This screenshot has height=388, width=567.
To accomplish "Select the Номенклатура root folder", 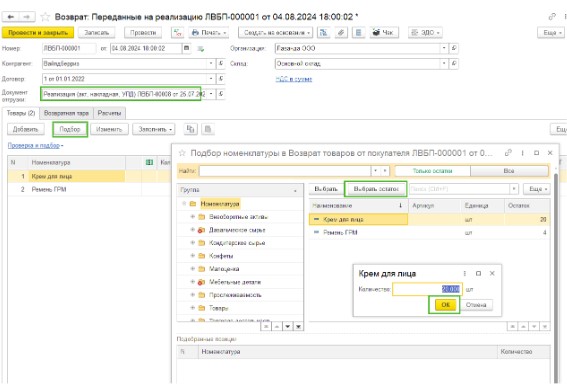I will click(x=220, y=204).
